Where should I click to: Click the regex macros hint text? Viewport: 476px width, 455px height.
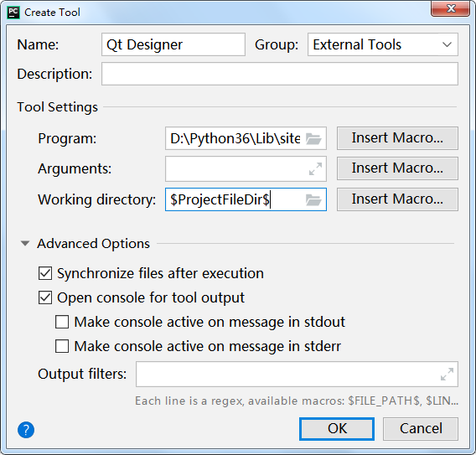297,401
